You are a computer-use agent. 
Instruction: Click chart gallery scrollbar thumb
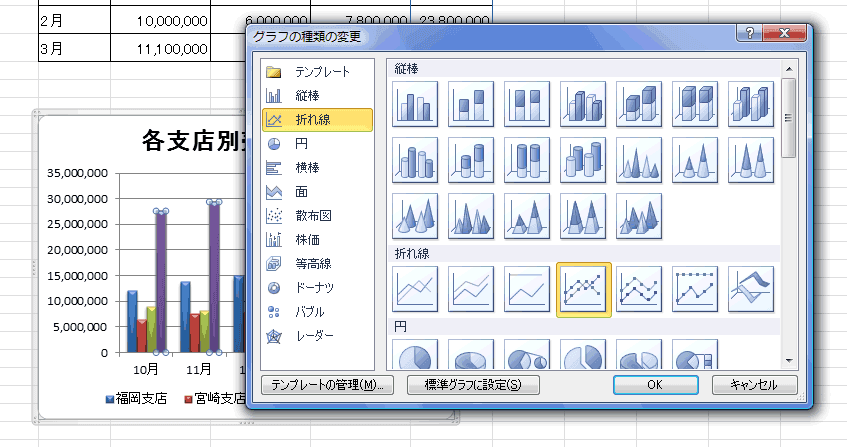(x=789, y=118)
